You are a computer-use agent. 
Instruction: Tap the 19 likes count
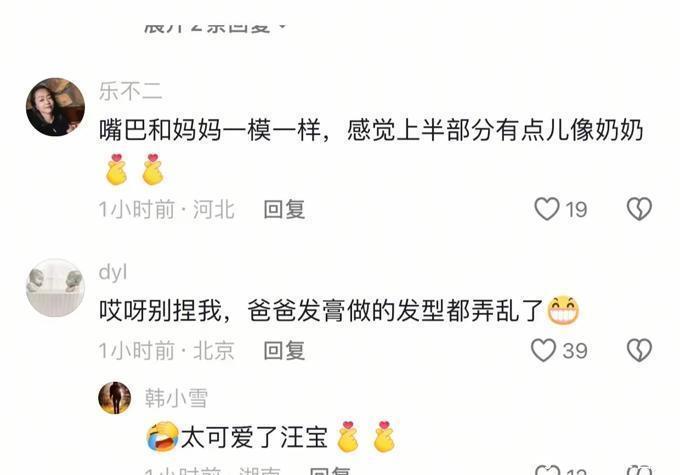(x=576, y=210)
